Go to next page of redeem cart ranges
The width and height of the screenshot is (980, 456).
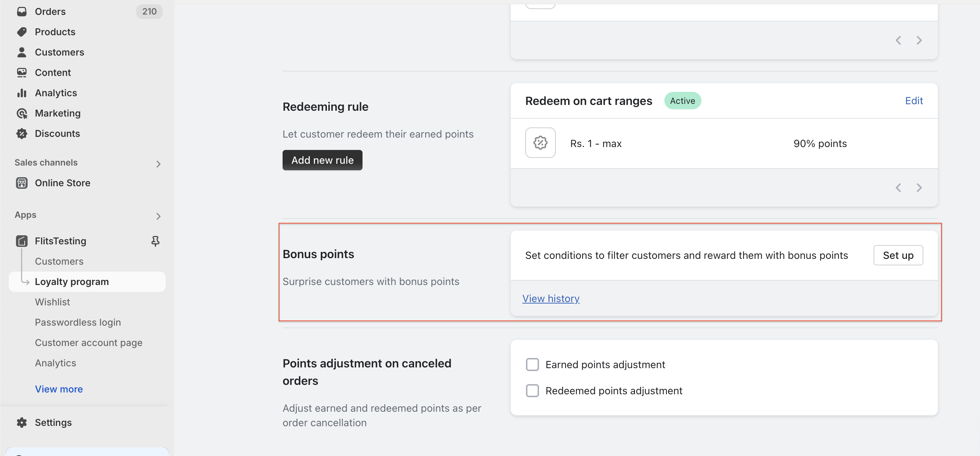pyautogui.click(x=919, y=187)
